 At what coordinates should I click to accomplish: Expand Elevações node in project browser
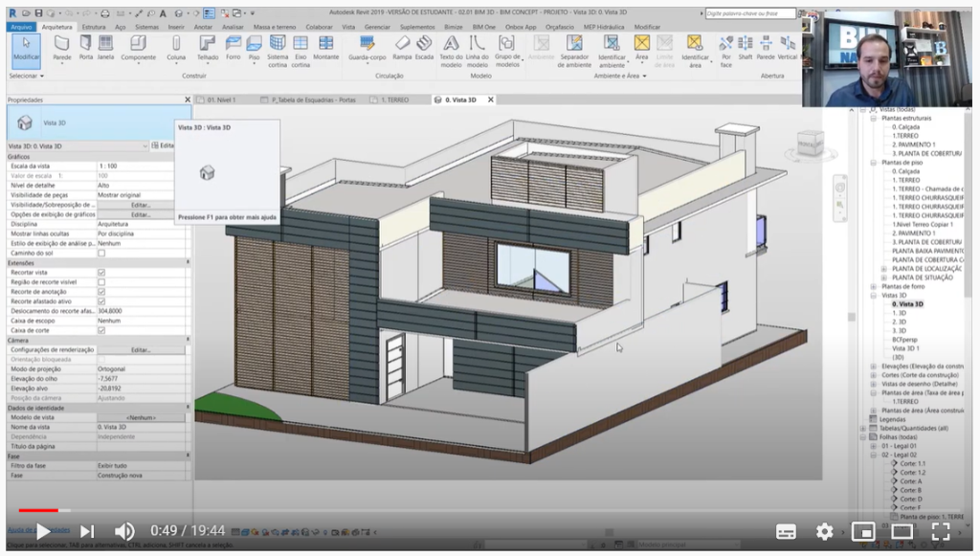click(874, 367)
